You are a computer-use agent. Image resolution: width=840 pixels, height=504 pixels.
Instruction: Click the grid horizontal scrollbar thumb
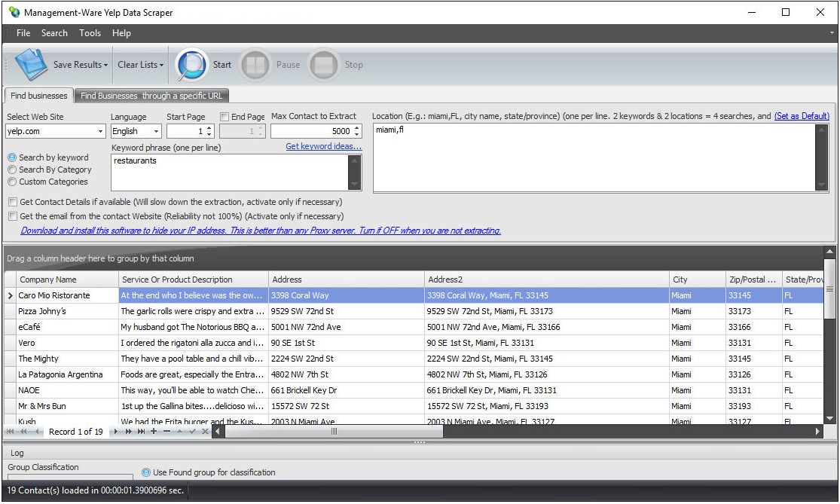tap(334, 431)
